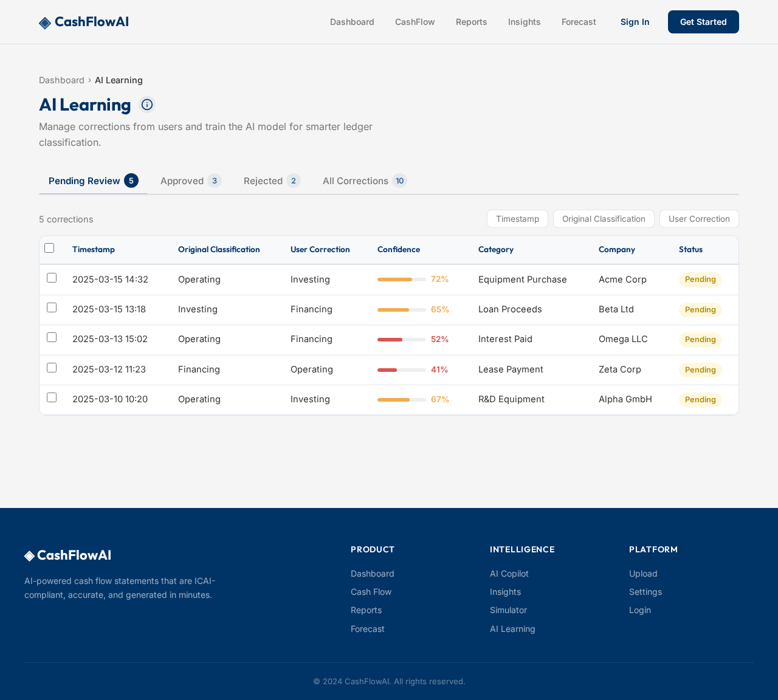Click the 52% confidence bar
778x700 pixels.
[402, 340]
